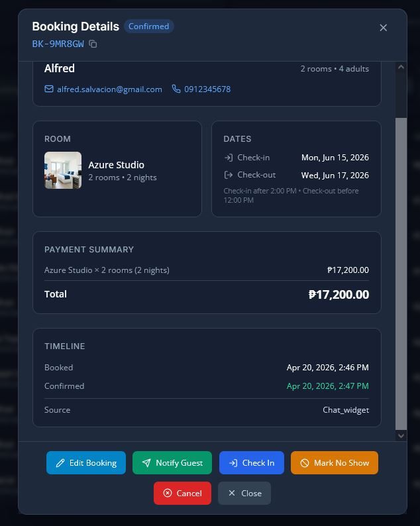Click the scrollbar down arrow
Screen dimensions: 420x526
401,436
